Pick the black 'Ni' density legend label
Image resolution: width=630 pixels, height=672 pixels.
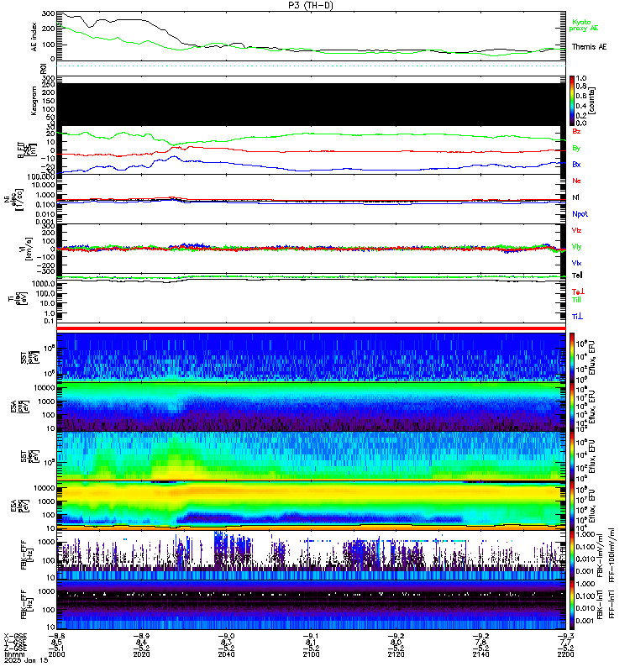(x=575, y=197)
